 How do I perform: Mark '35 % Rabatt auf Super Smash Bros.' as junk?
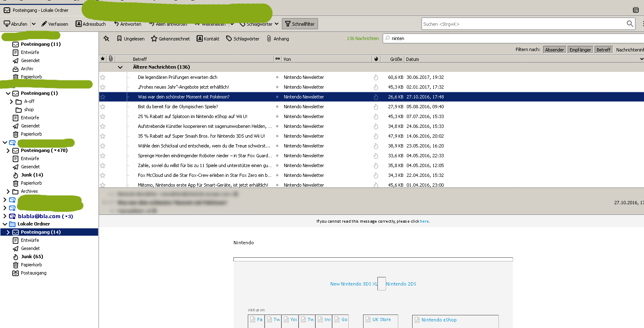[376, 136]
